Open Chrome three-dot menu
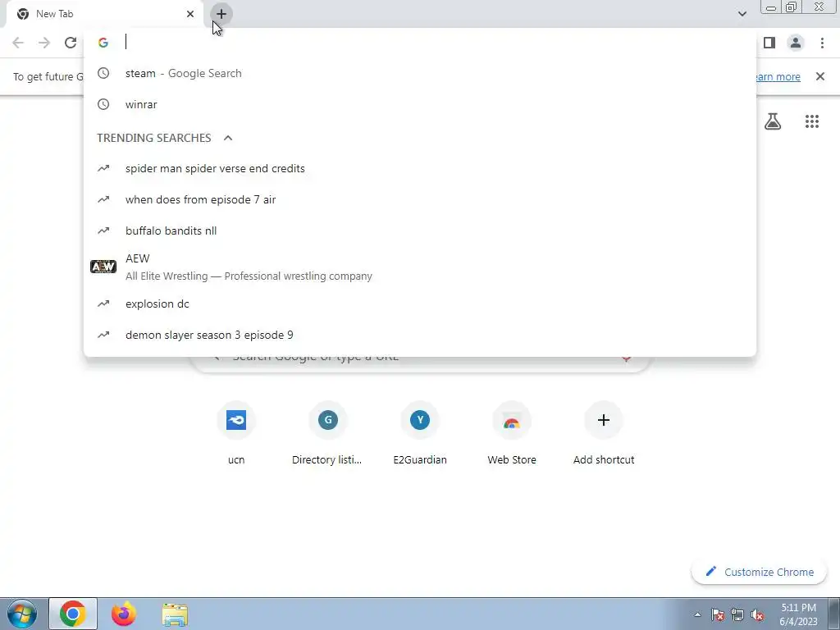Viewport: 840px width, 630px height. point(822,43)
